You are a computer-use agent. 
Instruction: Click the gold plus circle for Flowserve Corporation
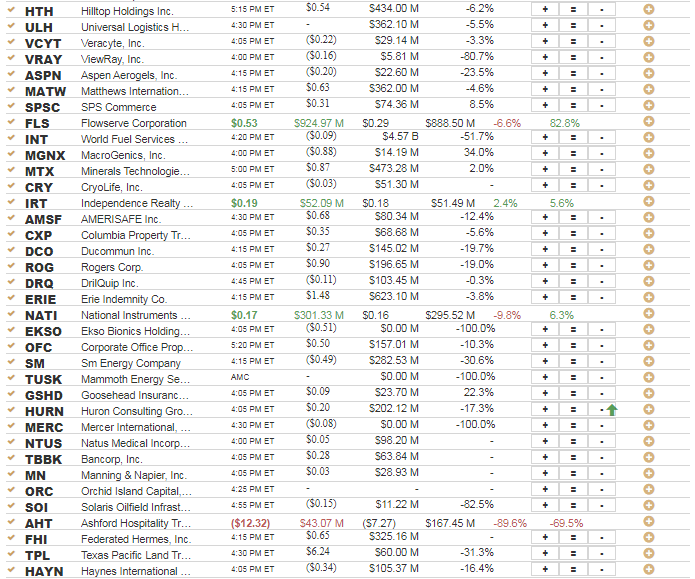coord(648,121)
